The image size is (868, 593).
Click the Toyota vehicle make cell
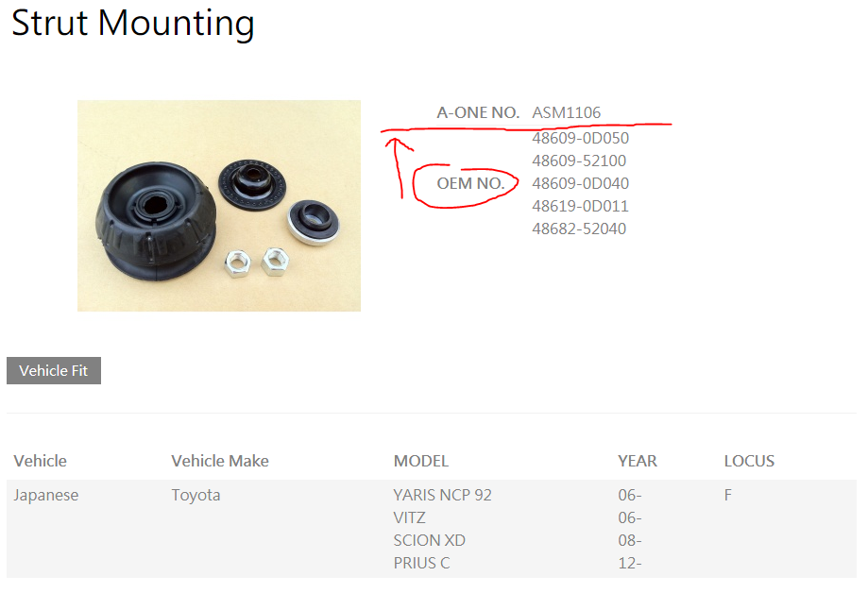click(x=196, y=495)
